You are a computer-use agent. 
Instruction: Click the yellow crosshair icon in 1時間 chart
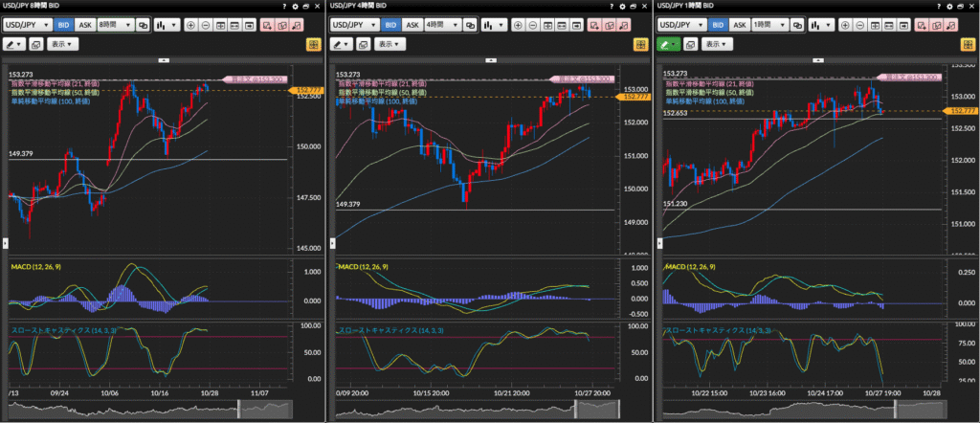point(967,44)
